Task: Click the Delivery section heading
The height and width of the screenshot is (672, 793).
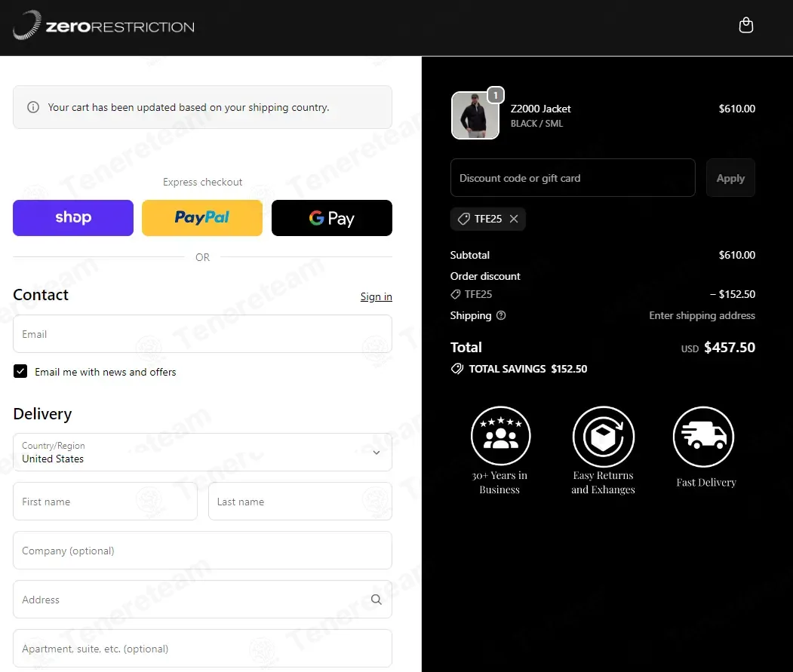Action: 42,413
